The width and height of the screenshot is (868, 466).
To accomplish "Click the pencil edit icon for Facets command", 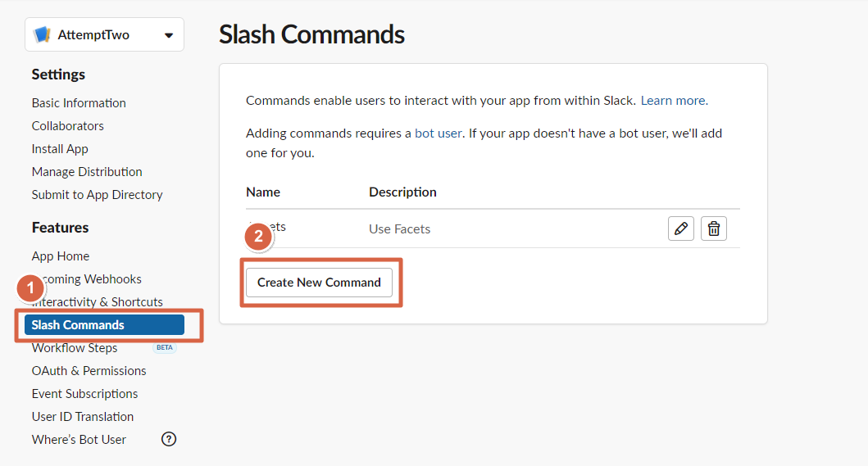I will pos(680,228).
